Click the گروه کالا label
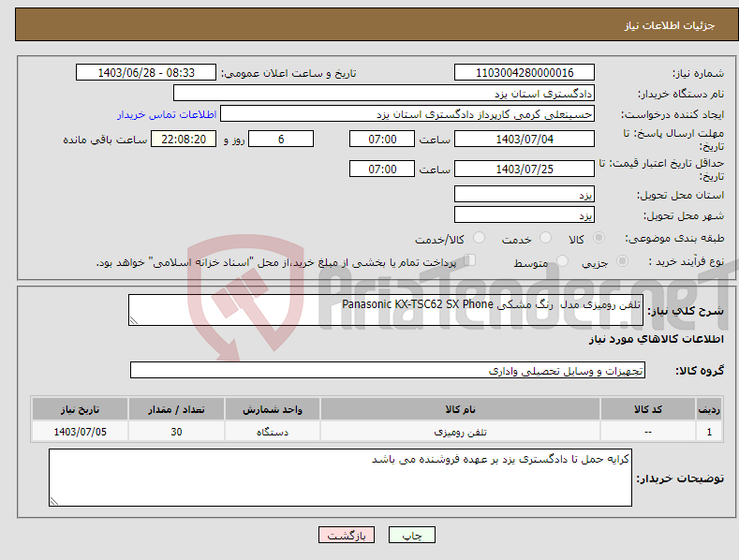The image size is (739, 560). point(700,371)
